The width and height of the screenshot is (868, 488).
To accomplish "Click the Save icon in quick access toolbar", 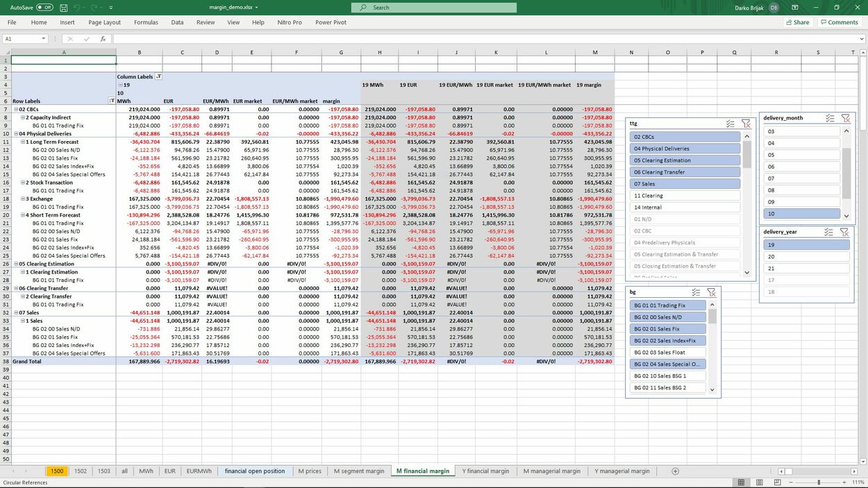I will [62, 7].
